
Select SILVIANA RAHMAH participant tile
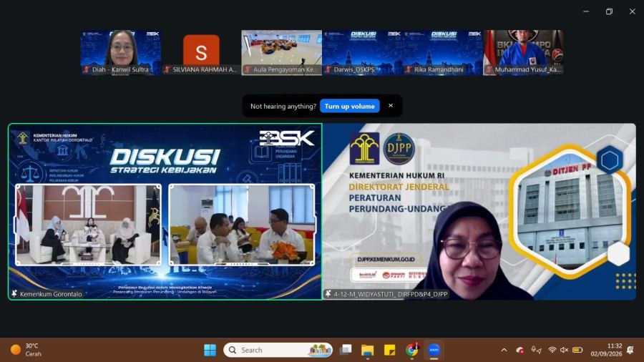tap(201, 52)
